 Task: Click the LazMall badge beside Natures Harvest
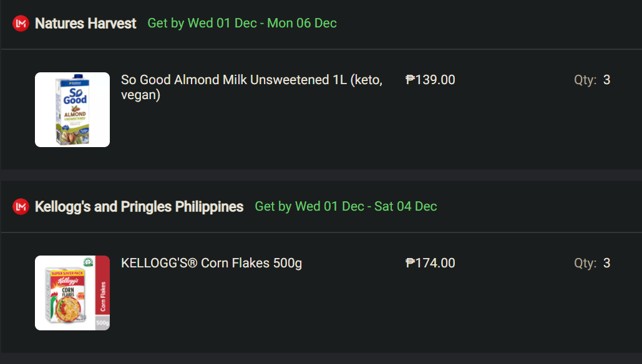pos(21,24)
